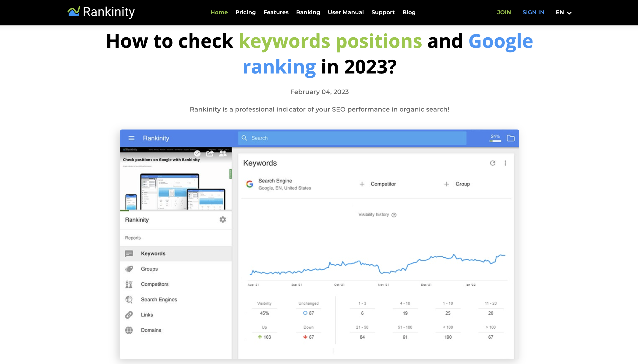
Task: Click the Domains sidebar icon
Action: click(x=129, y=330)
